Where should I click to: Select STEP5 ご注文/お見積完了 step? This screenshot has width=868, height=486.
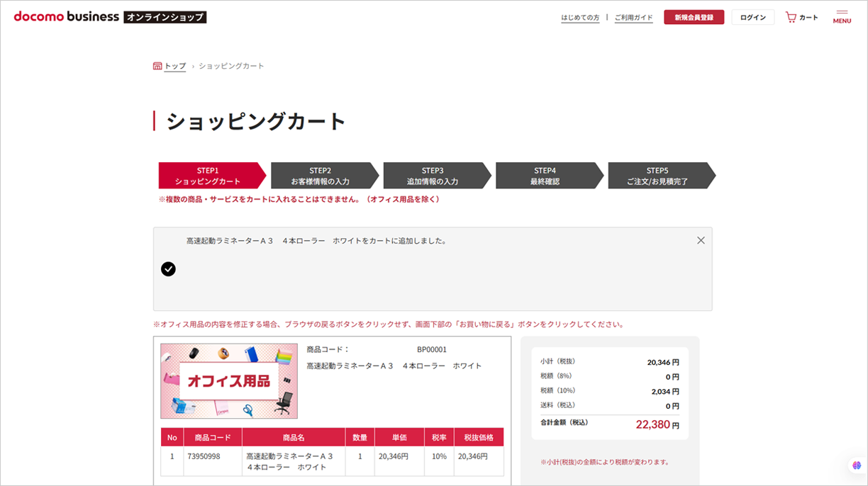657,176
